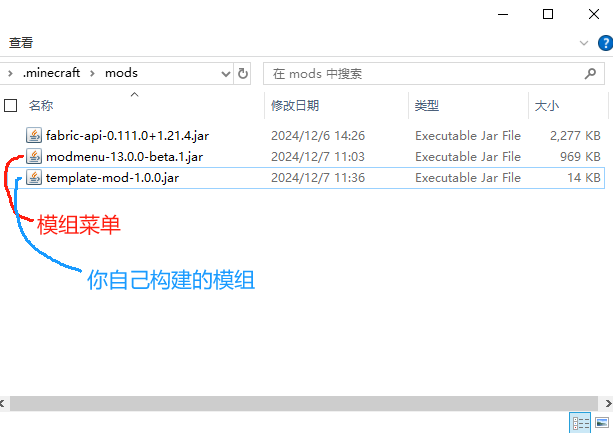
Task: Select the template-mod-1.0.0.jar file icon
Action: click(34, 177)
